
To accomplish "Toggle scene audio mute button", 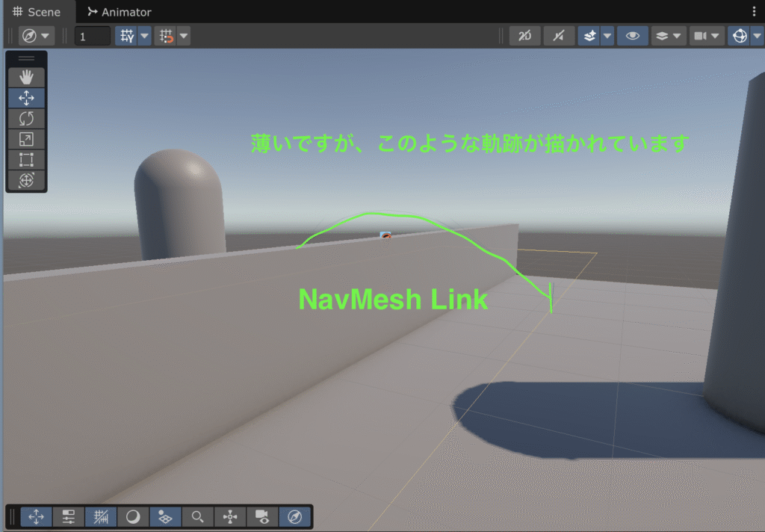I will 558,36.
